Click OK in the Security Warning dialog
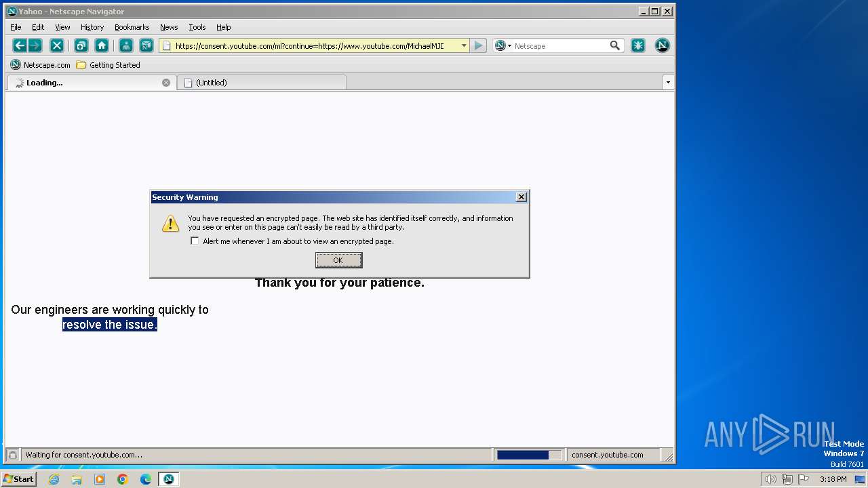 click(338, 260)
